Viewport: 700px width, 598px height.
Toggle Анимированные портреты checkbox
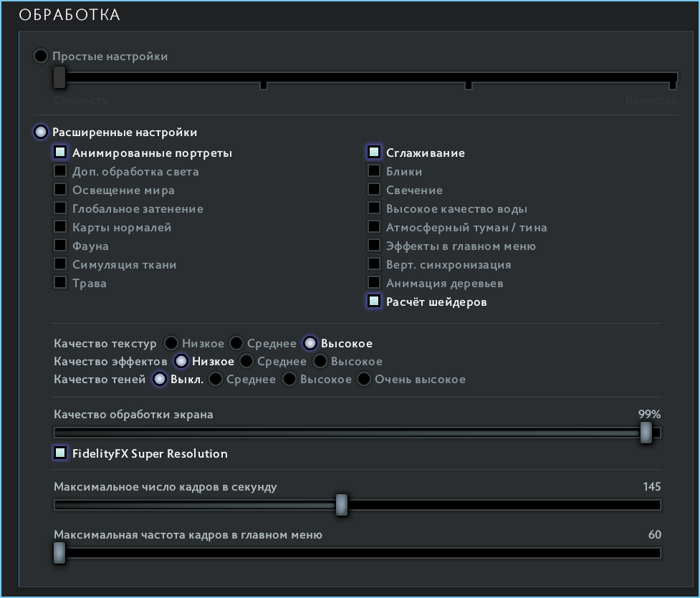click(x=60, y=153)
